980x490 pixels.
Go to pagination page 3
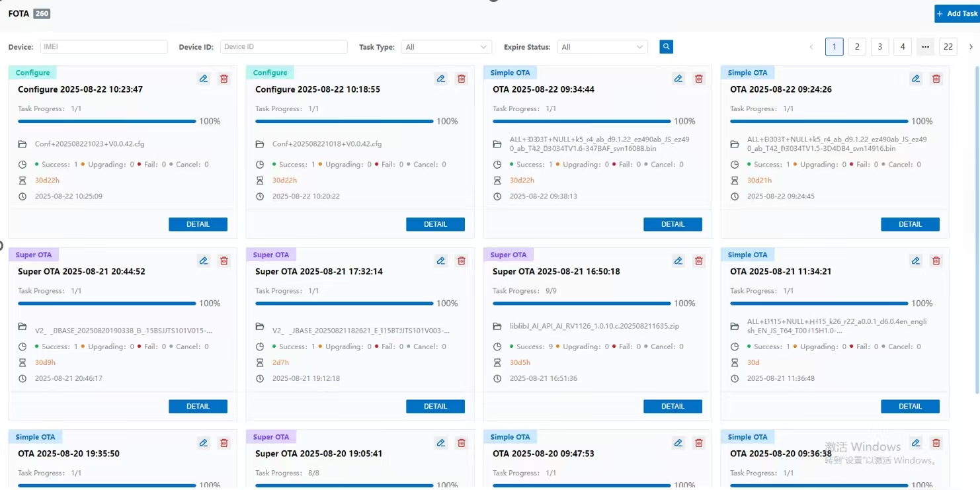point(879,46)
